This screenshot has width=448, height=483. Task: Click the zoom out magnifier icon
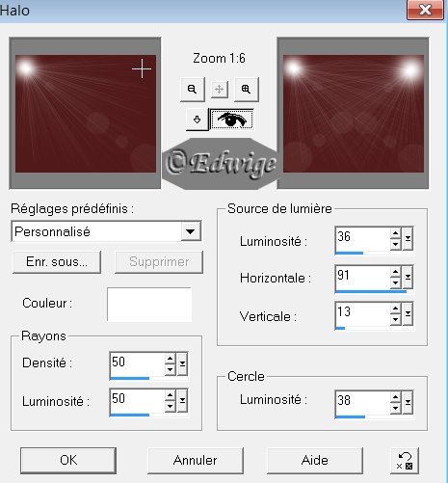pos(193,89)
